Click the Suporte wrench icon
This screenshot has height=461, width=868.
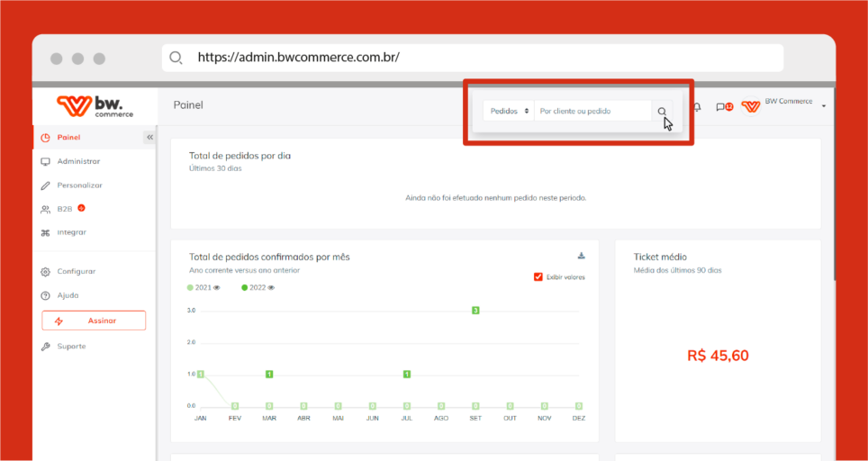click(x=46, y=347)
